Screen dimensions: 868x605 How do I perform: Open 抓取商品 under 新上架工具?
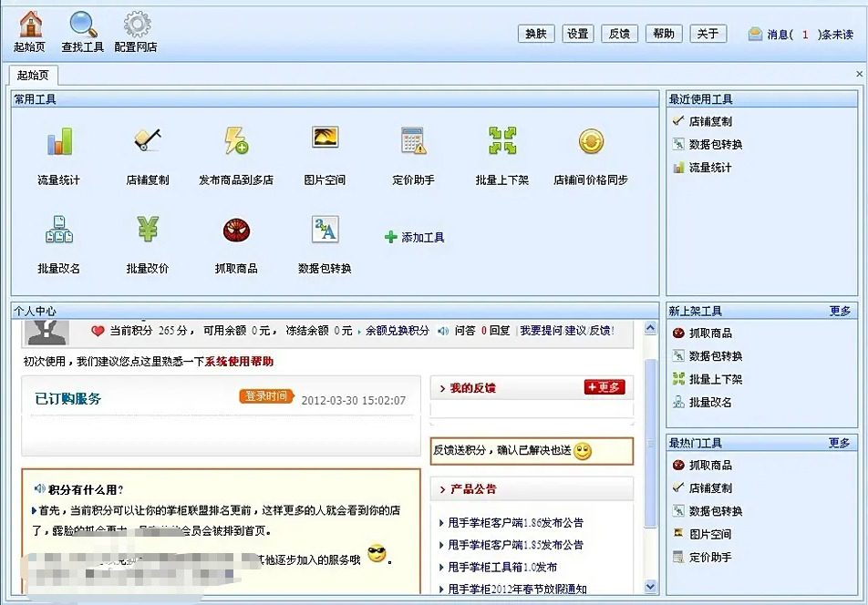(x=702, y=333)
